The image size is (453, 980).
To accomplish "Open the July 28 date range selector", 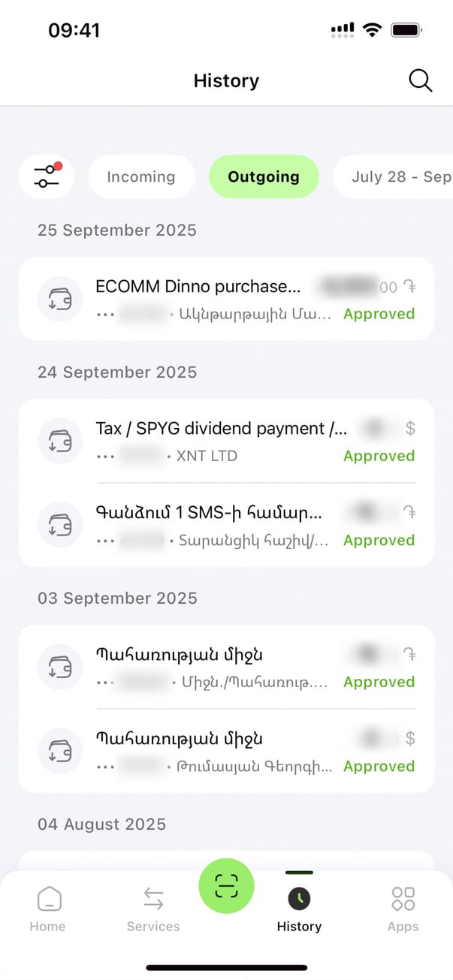I will (x=398, y=177).
